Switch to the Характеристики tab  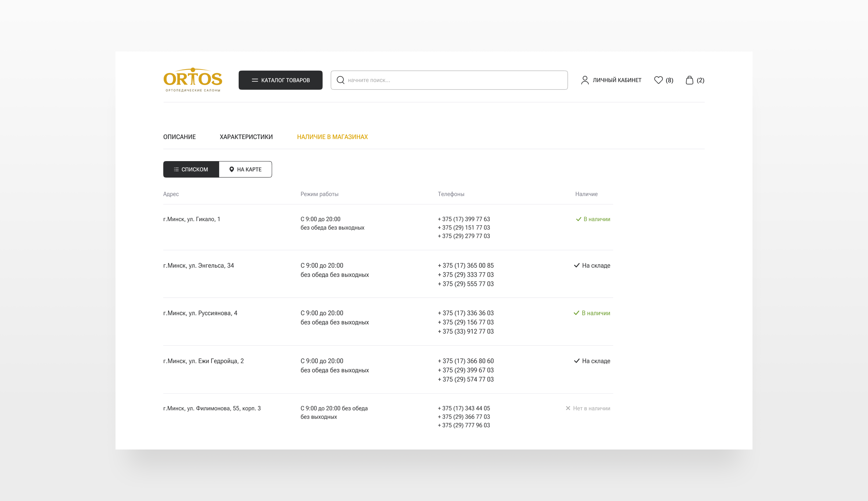pos(246,137)
